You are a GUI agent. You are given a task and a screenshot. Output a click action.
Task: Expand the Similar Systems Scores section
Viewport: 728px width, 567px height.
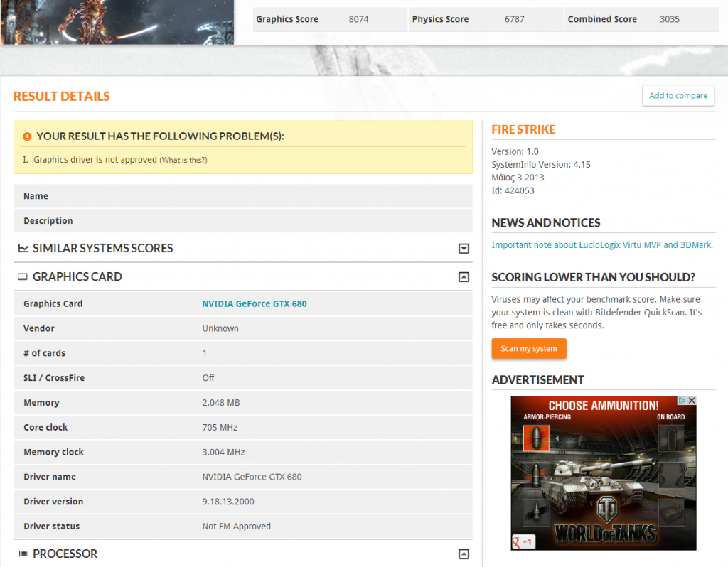pyautogui.click(x=464, y=249)
